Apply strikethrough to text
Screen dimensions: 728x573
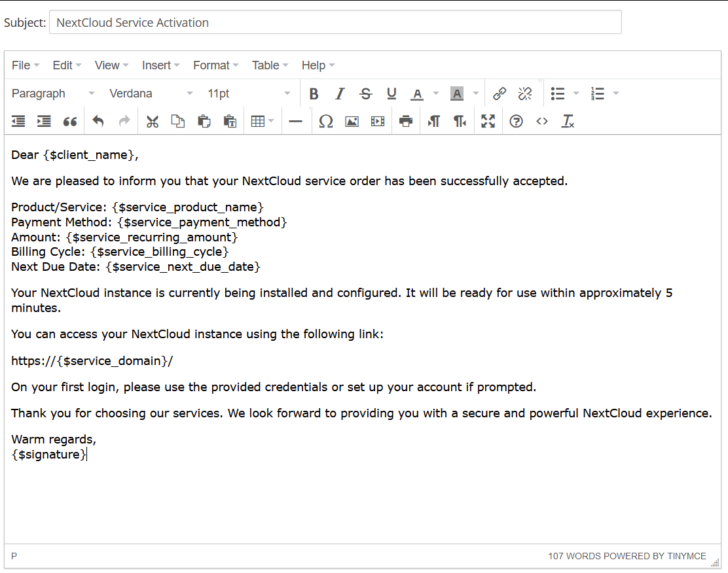click(x=365, y=94)
